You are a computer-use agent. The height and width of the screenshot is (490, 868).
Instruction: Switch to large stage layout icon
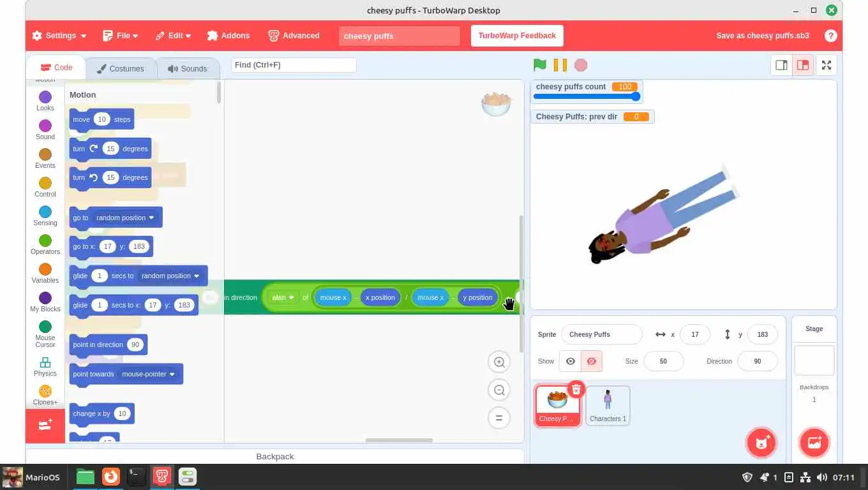pos(803,65)
